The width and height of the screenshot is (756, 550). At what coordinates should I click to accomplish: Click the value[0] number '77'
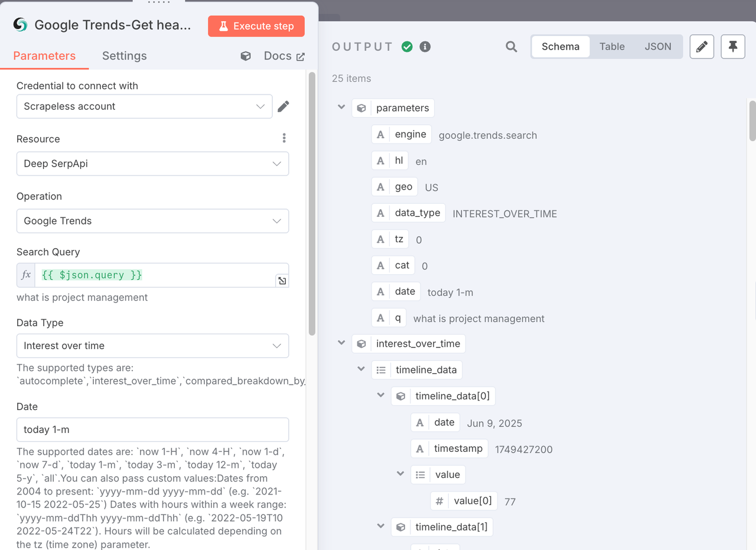[510, 502]
